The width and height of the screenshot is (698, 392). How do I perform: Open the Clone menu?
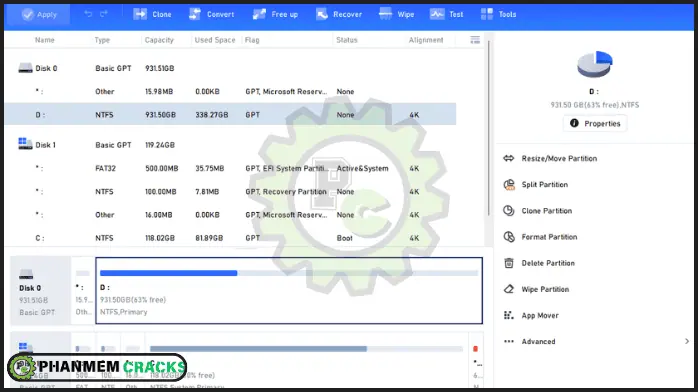tap(152, 14)
